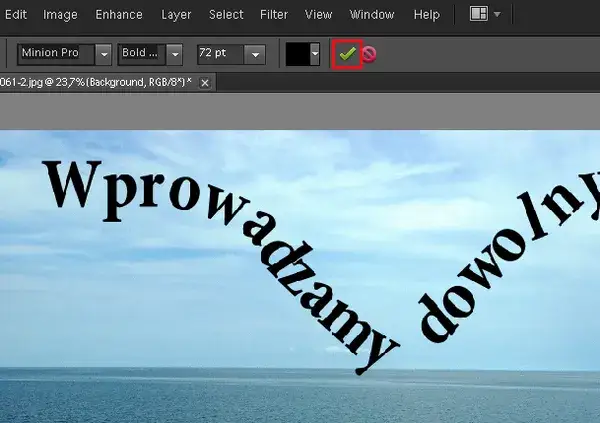Screen dimensions: 600x423
Task: Click the arrange documents layout icon
Action: tap(478, 14)
